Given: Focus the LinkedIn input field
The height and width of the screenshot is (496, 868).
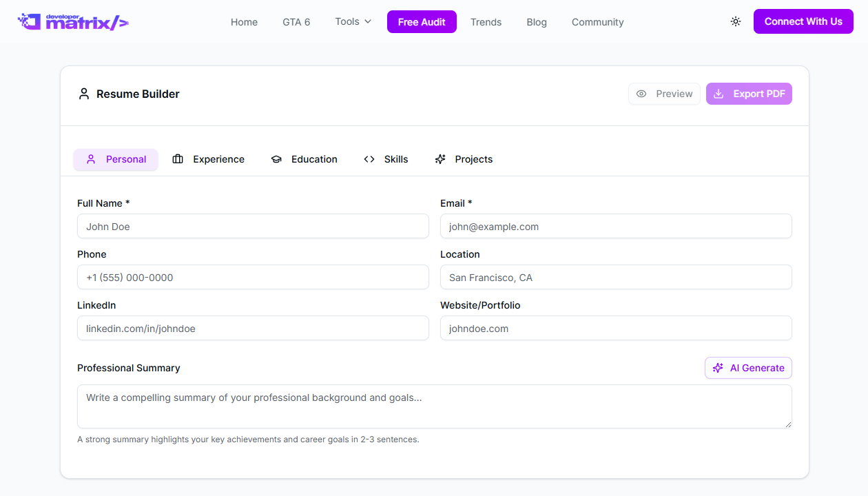Looking at the screenshot, I should (253, 328).
